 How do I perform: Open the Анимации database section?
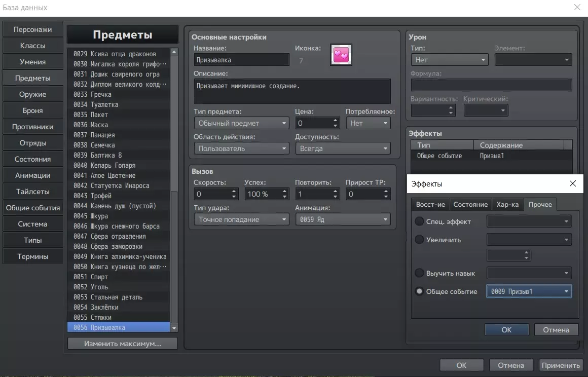[32, 175]
